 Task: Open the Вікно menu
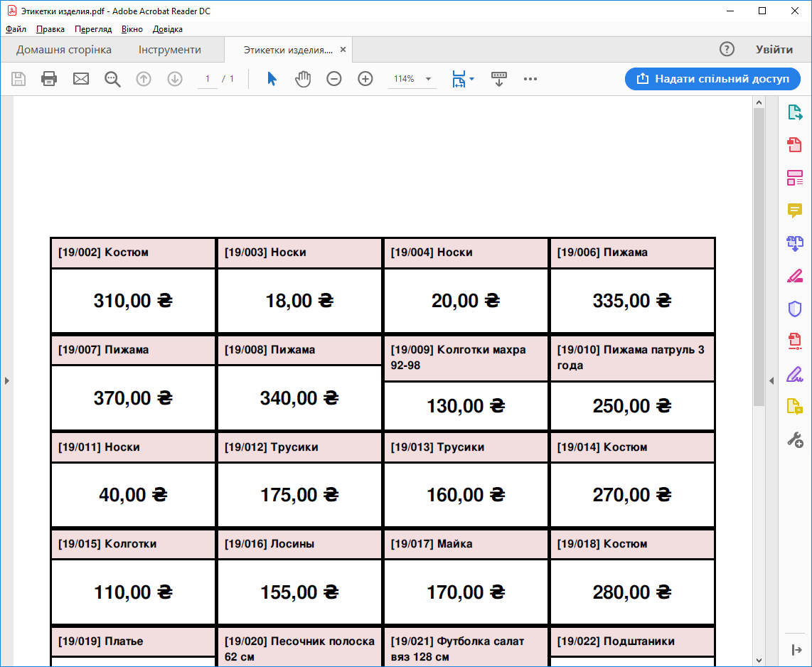(132, 29)
